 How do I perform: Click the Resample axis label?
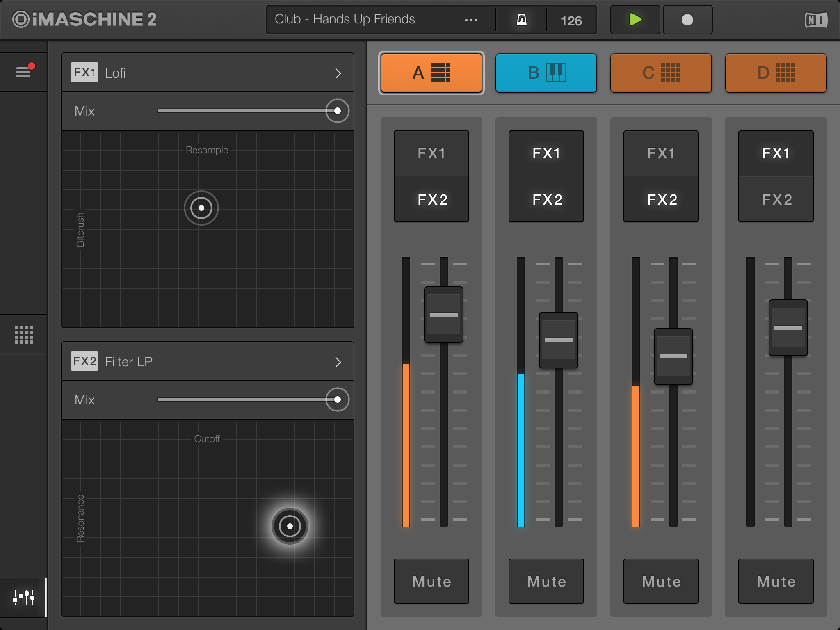click(207, 150)
